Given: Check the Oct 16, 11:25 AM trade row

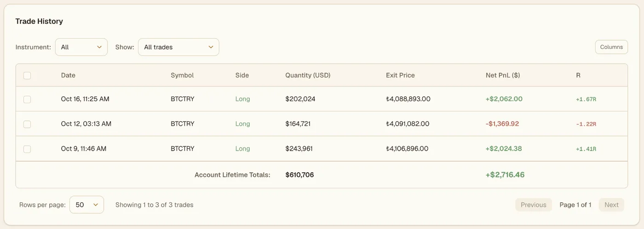Looking at the screenshot, I should point(27,99).
